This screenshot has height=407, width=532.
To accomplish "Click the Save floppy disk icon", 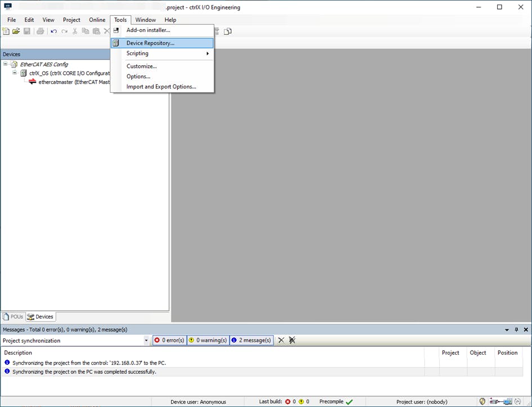I will 27,31.
